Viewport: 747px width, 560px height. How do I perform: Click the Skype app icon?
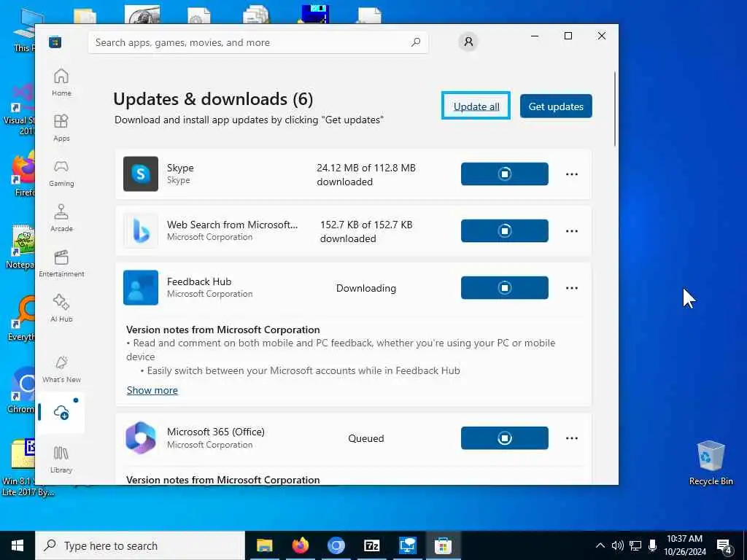(x=141, y=174)
